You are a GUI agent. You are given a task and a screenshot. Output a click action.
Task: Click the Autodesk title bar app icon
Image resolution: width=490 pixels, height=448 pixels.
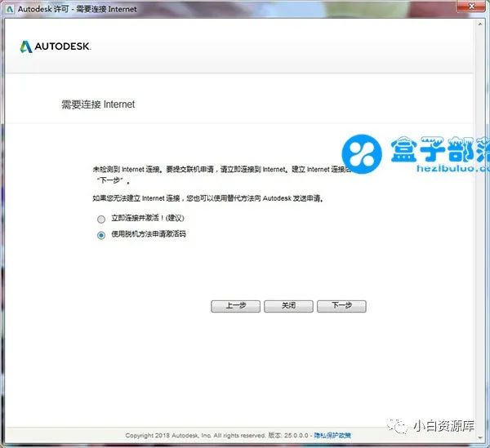(10, 9)
